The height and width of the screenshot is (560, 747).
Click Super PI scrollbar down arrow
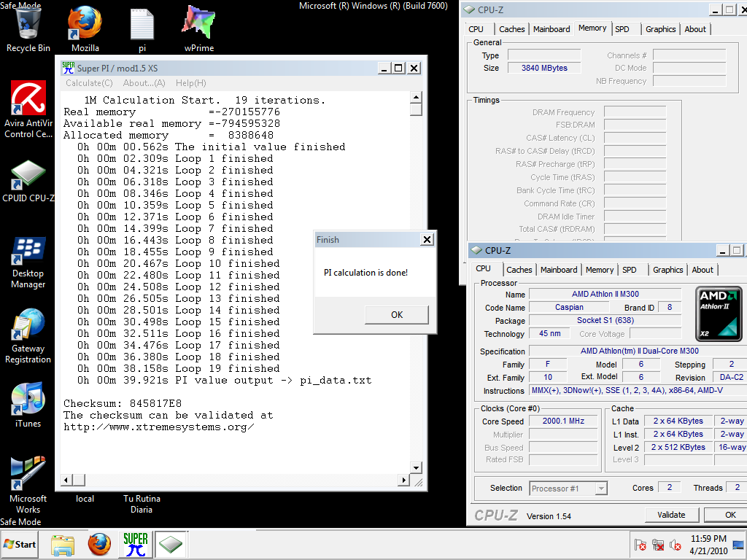click(416, 467)
